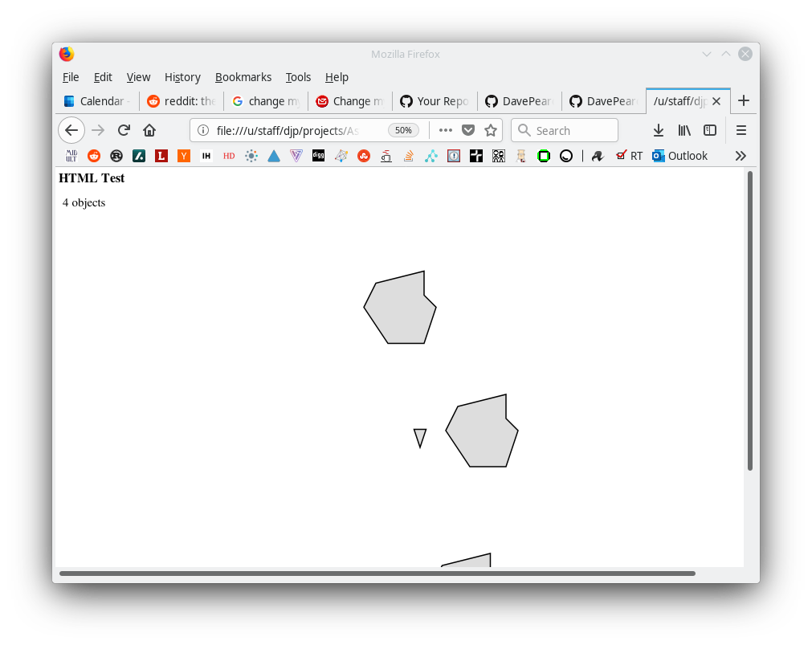Open the IH bookmark icon
This screenshot has width=812, height=645.
206,156
